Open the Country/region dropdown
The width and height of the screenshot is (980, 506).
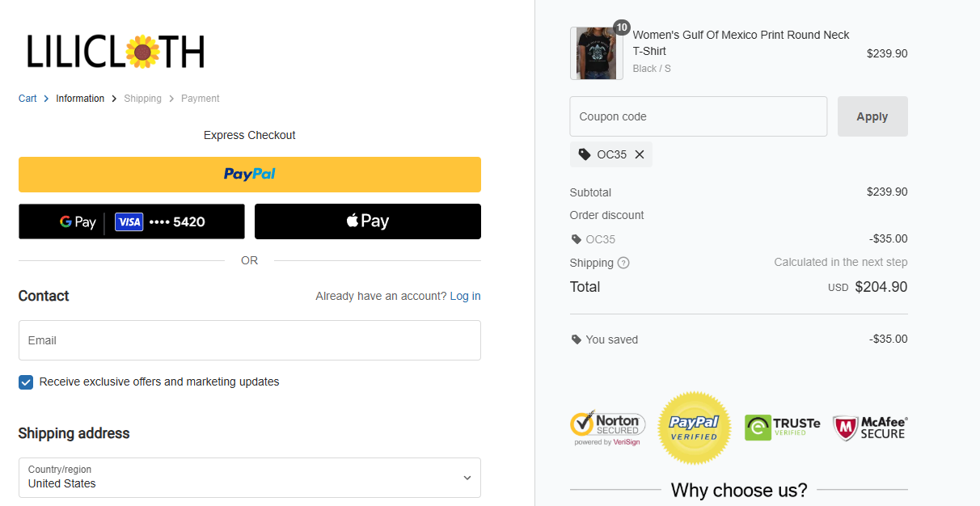(250, 478)
